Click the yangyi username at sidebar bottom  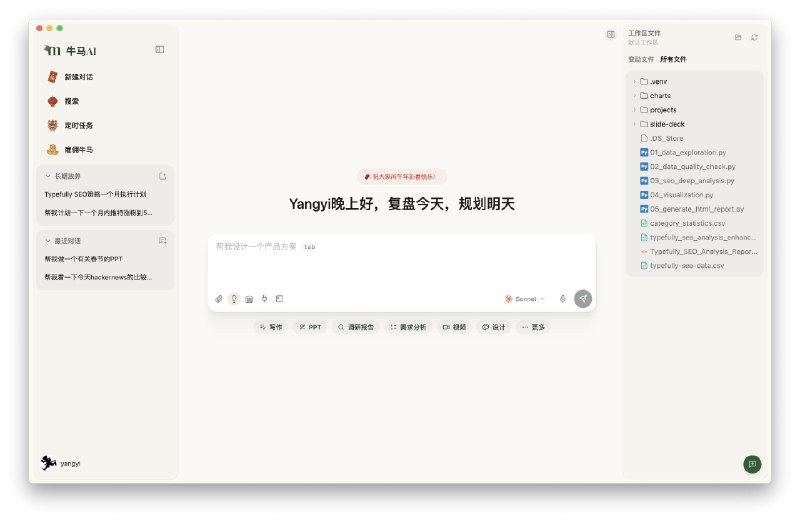(x=70, y=463)
